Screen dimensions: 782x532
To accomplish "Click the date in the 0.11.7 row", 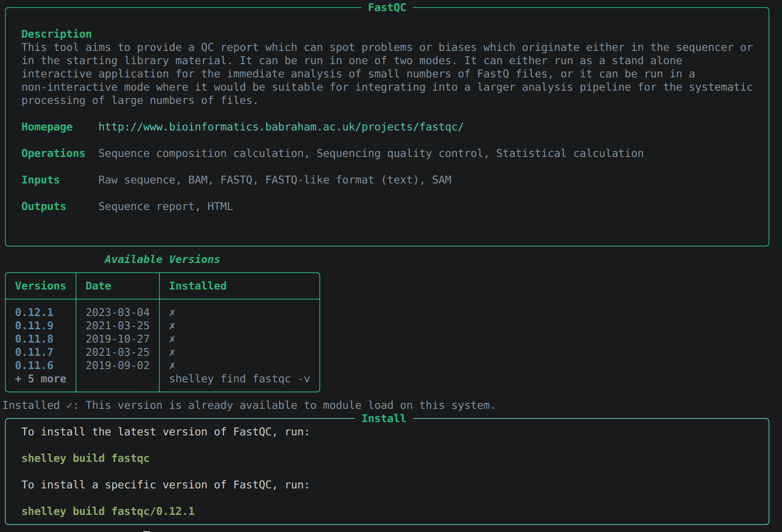I will (x=118, y=352).
